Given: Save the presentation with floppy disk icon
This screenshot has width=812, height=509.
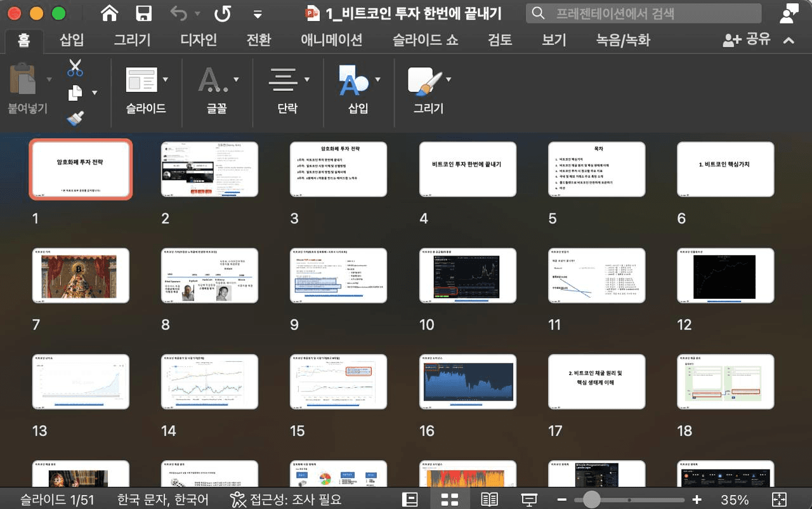Looking at the screenshot, I should tap(144, 13).
